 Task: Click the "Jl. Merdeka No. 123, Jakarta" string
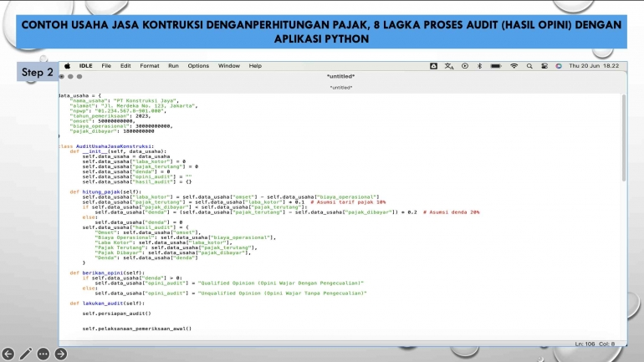click(x=148, y=105)
